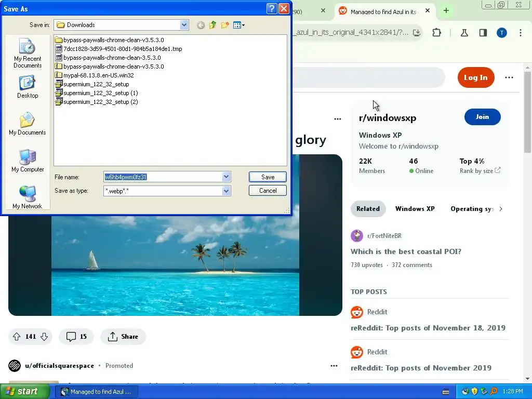Expand the Save in Downloads dropdown
The height and width of the screenshot is (399, 532).
point(184,25)
